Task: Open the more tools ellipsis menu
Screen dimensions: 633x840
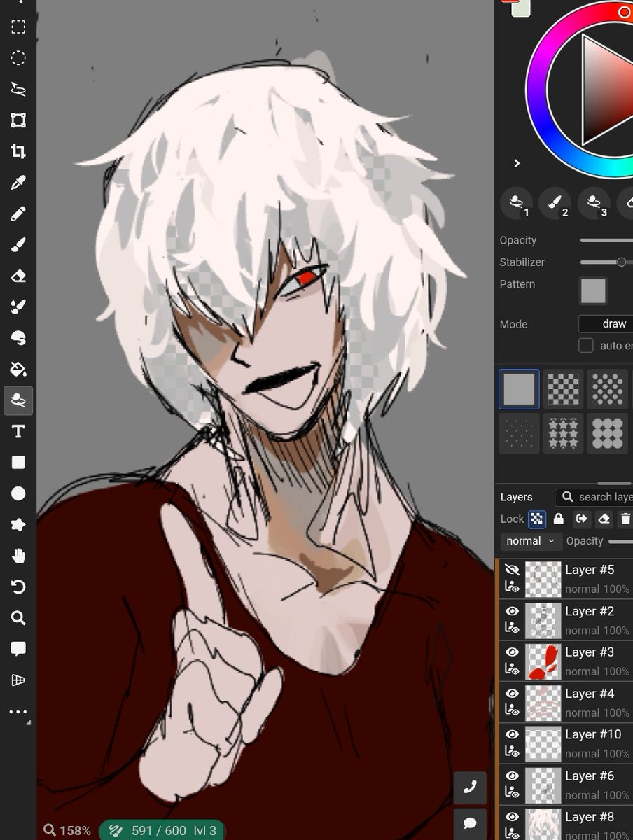Action: click(18, 712)
